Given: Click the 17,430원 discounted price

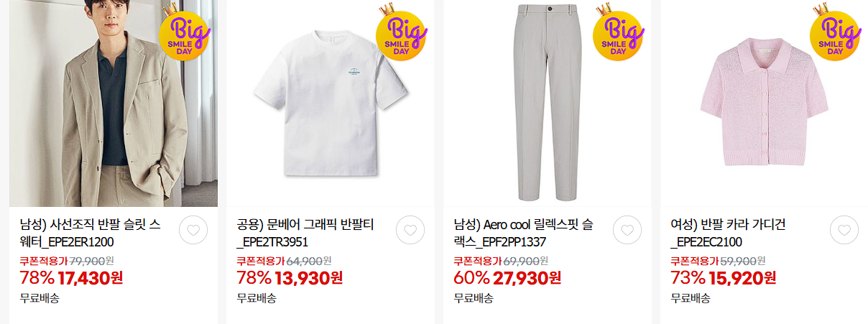Looking at the screenshot, I should click(91, 277).
